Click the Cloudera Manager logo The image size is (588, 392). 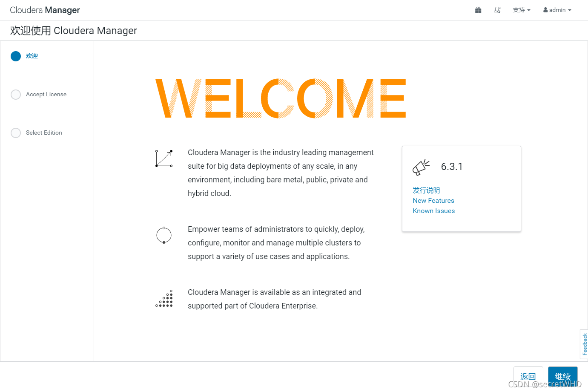[45, 10]
